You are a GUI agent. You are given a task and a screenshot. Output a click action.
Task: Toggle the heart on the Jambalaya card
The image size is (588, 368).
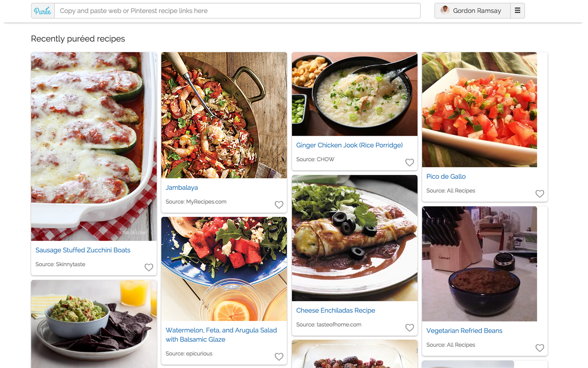point(279,205)
